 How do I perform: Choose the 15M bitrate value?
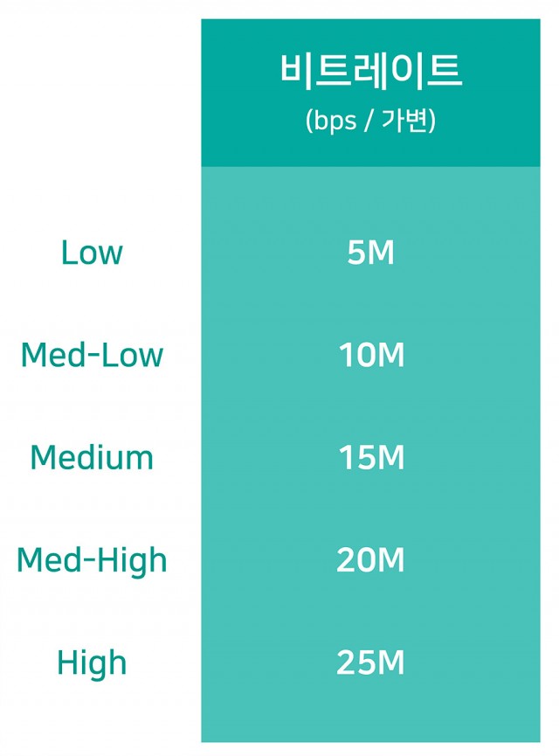(x=371, y=458)
